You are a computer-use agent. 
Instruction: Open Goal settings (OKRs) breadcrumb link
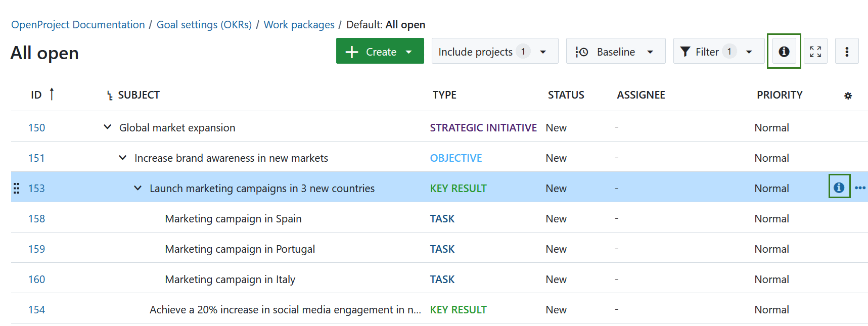click(204, 25)
